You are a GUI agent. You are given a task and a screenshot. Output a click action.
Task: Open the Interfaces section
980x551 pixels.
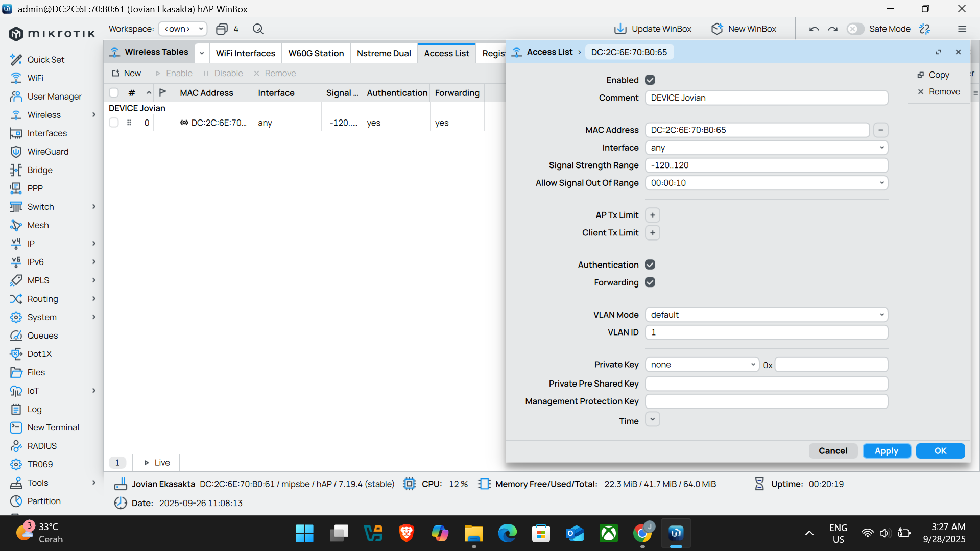click(x=47, y=133)
